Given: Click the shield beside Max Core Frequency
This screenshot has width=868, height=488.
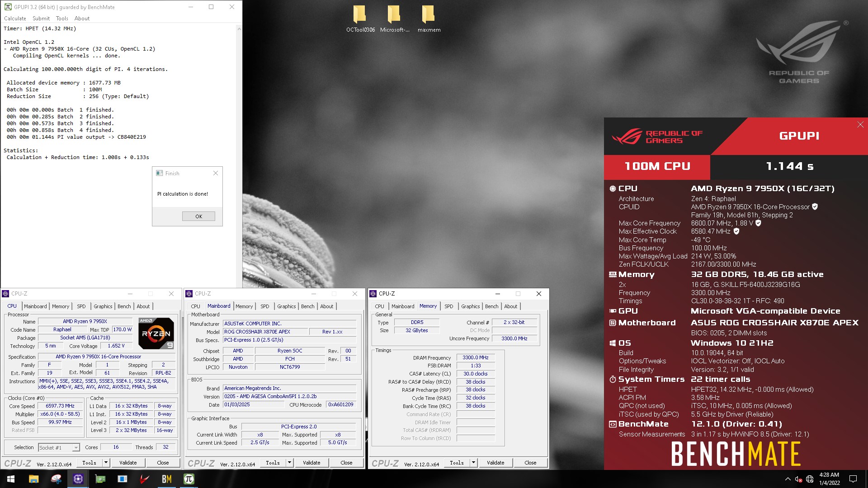Looking at the screenshot, I should (x=758, y=223).
